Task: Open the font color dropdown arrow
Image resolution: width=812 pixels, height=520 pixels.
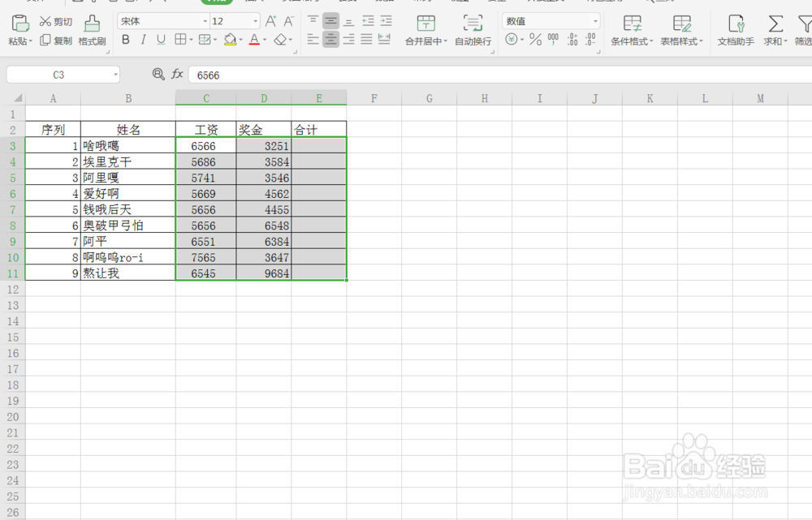Action: (265, 40)
